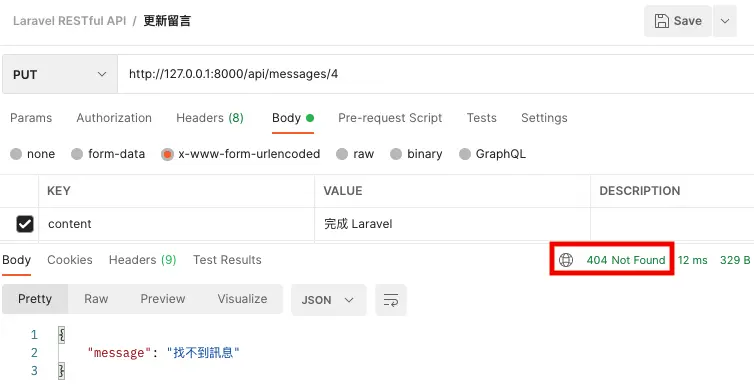Viewport: 754px width, 385px height.
Task: Open the response Headers (9) tab
Action: [142, 260]
